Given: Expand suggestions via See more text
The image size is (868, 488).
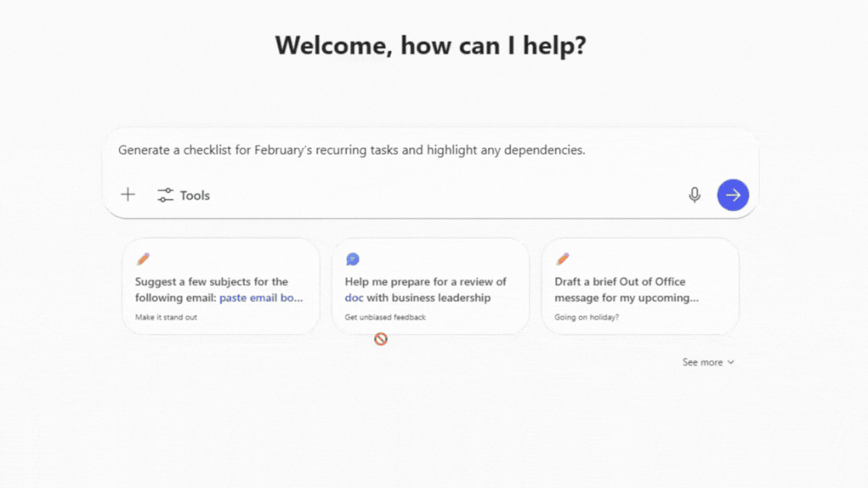Looking at the screenshot, I should click(702, 362).
